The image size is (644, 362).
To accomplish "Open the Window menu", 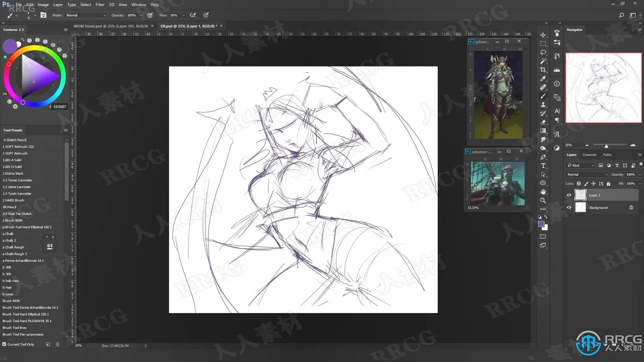I will click(x=139, y=5).
